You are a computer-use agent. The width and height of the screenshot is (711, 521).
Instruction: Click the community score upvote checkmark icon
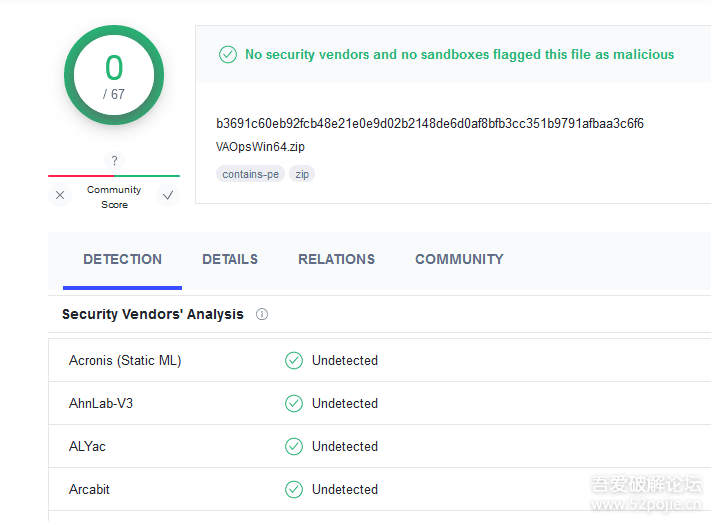coord(168,196)
